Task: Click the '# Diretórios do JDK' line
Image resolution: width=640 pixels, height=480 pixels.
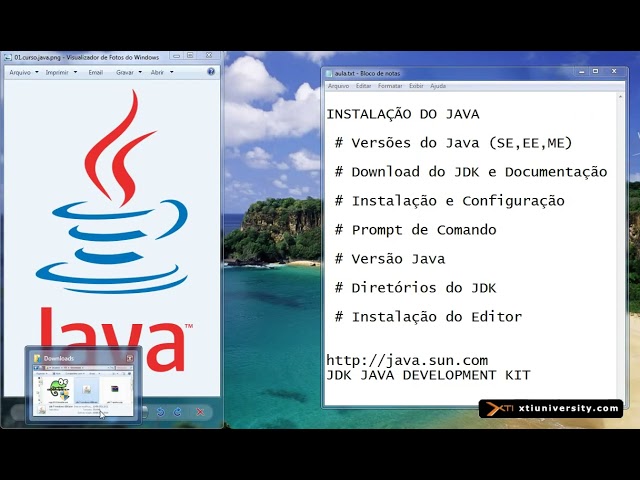Action: tap(415, 288)
